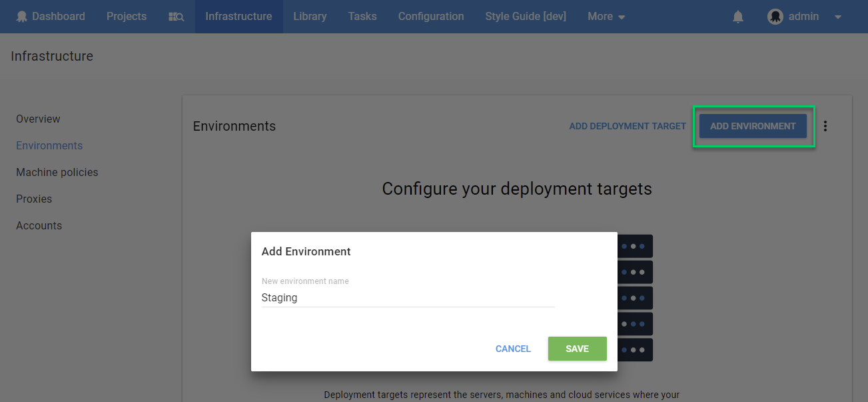Viewport: 868px width, 402px height.
Task: Open the Tasks page
Action: click(362, 17)
